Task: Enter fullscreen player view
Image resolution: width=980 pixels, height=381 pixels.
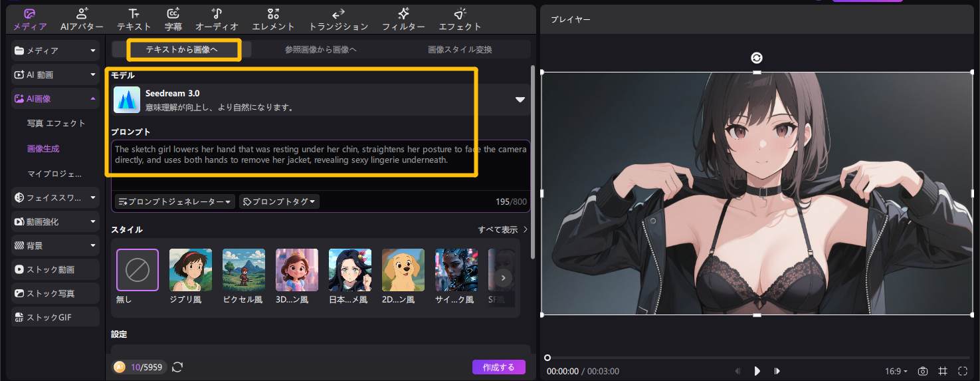Action: 963,371
